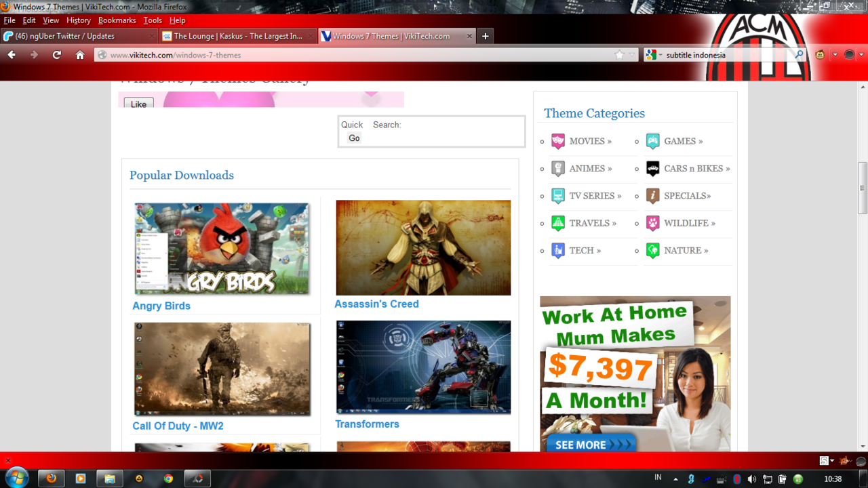The height and width of the screenshot is (488, 868).
Task: Click the Games category icon
Action: (x=652, y=141)
